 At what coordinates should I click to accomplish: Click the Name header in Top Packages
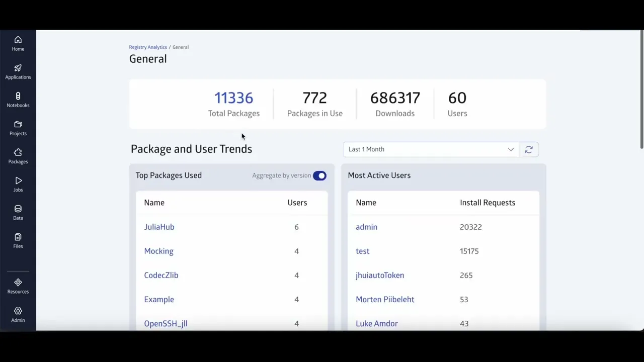tap(154, 203)
